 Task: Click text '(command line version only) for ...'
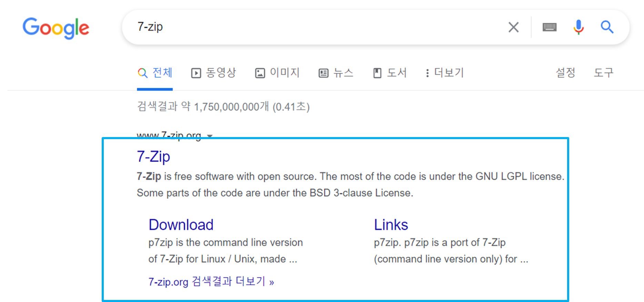pyautogui.click(x=451, y=259)
